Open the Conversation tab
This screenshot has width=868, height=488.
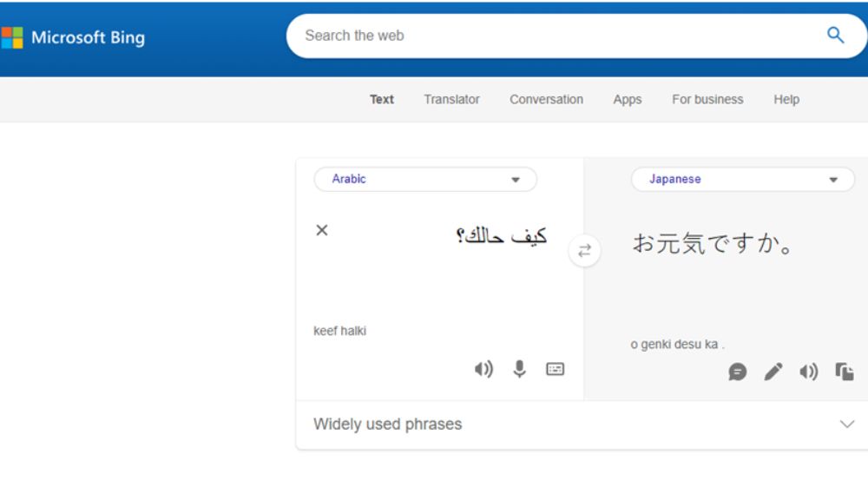click(546, 100)
